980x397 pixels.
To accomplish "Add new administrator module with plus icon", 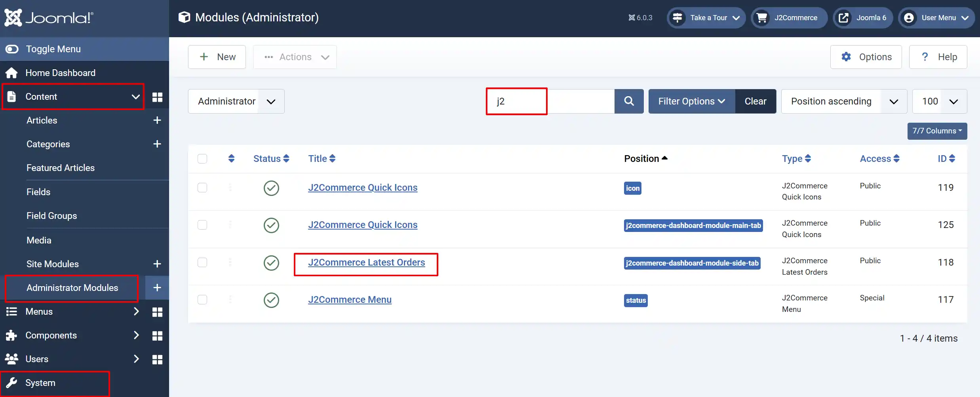I will [x=157, y=288].
